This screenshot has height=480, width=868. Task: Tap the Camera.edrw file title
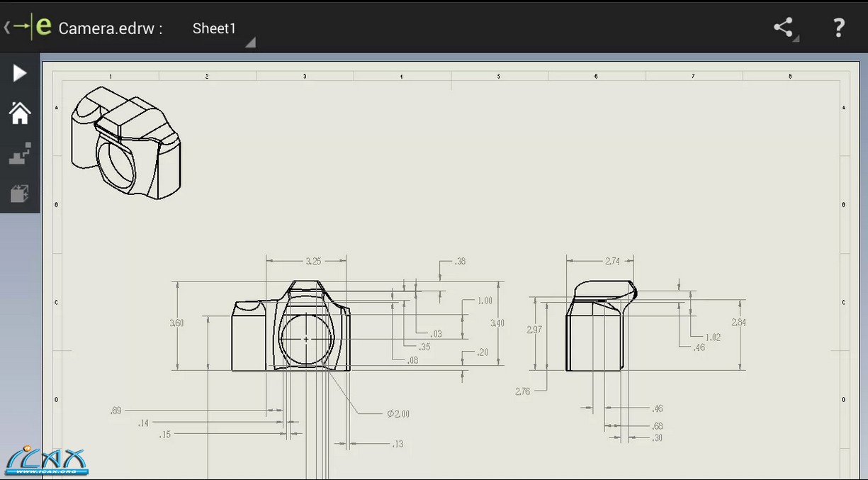[110, 28]
